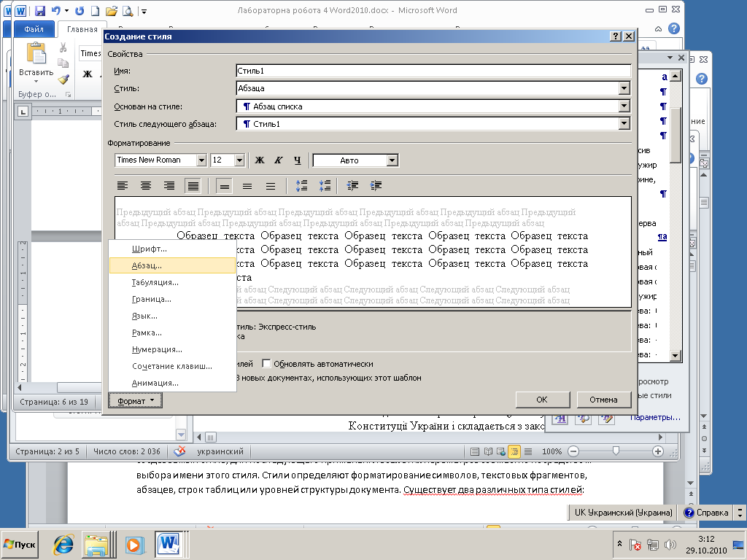Undo the last action in Quick Access toolbar
This screenshot has height=560, width=747.
pos(55,10)
